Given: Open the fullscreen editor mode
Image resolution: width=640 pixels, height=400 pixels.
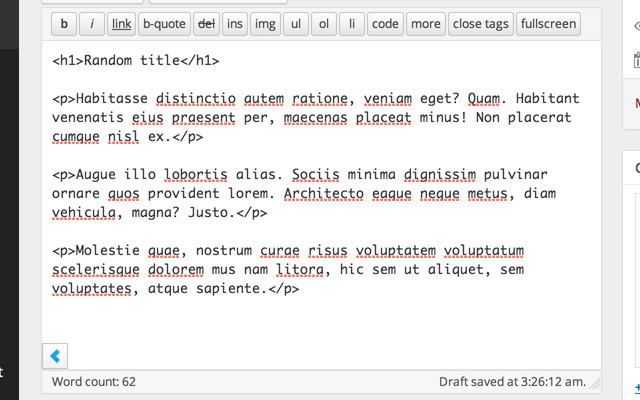Looking at the screenshot, I should click(548, 24).
